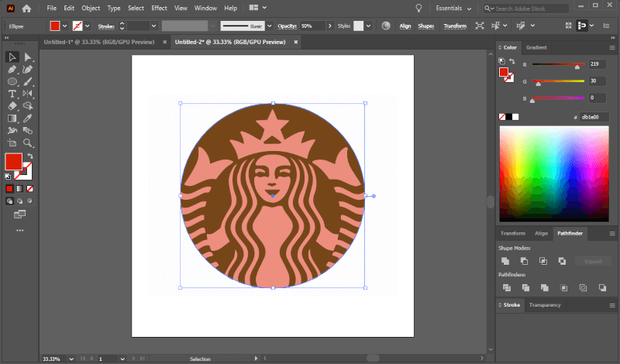Select the Puppet Warp tool
The height and width of the screenshot is (364, 620).
tap(12, 130)
